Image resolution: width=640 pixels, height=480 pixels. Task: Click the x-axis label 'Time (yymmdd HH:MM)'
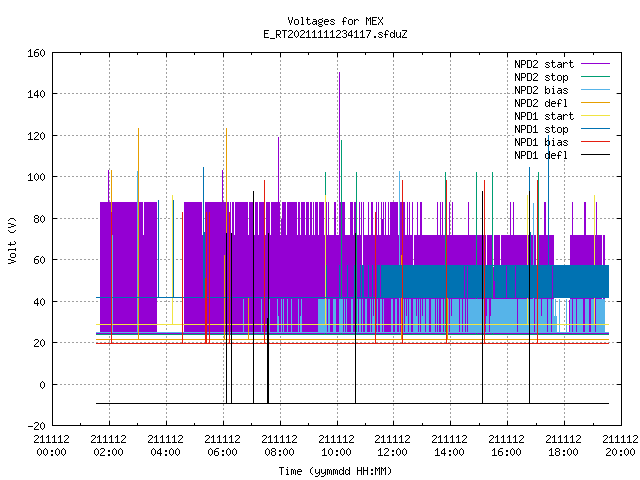tap(335, 471)
